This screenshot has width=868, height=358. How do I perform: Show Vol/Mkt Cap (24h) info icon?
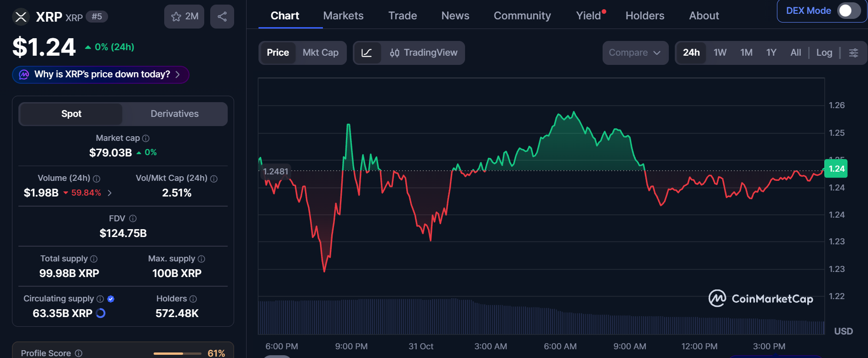tap(214, 179)
